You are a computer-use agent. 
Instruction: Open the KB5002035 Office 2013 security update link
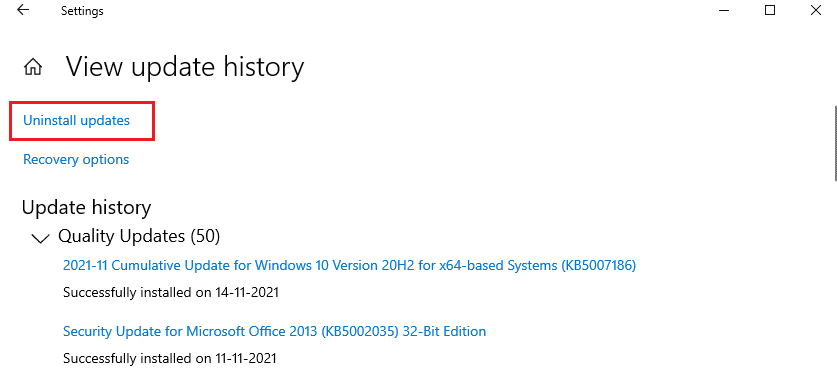[x=274, y=331]
